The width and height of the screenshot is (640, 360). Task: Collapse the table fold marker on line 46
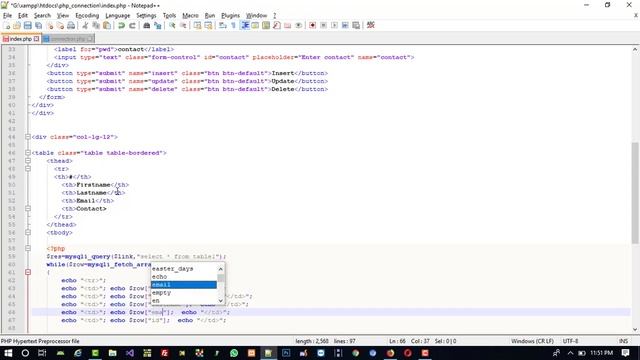pos(28,153)
